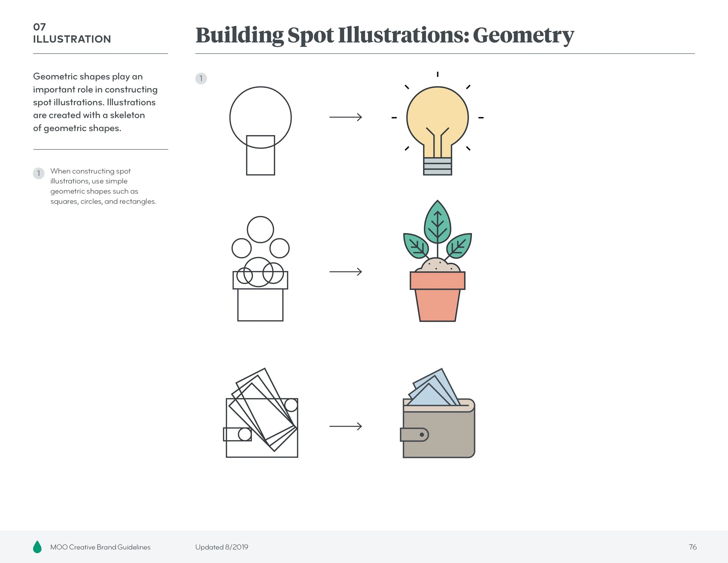Click the number 1 badge in sidebar
Viewport: 728px width, 563px height.
coord(39,173)
